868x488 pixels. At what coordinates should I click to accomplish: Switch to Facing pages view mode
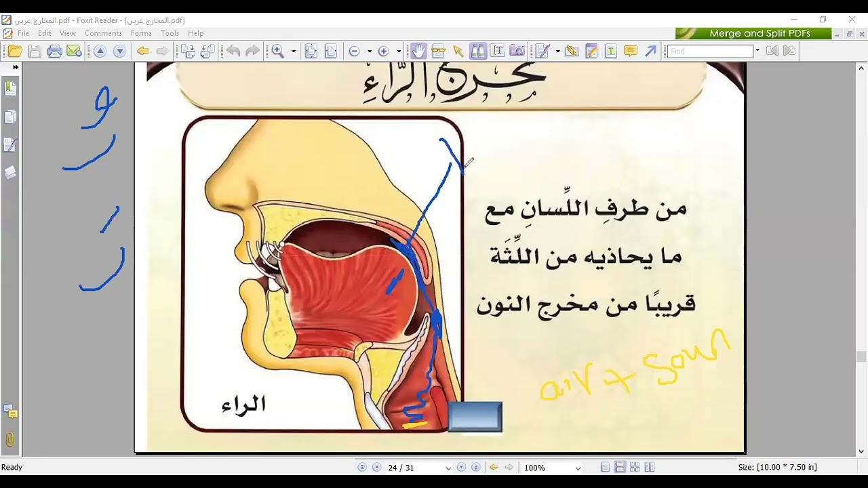point(650,468)
